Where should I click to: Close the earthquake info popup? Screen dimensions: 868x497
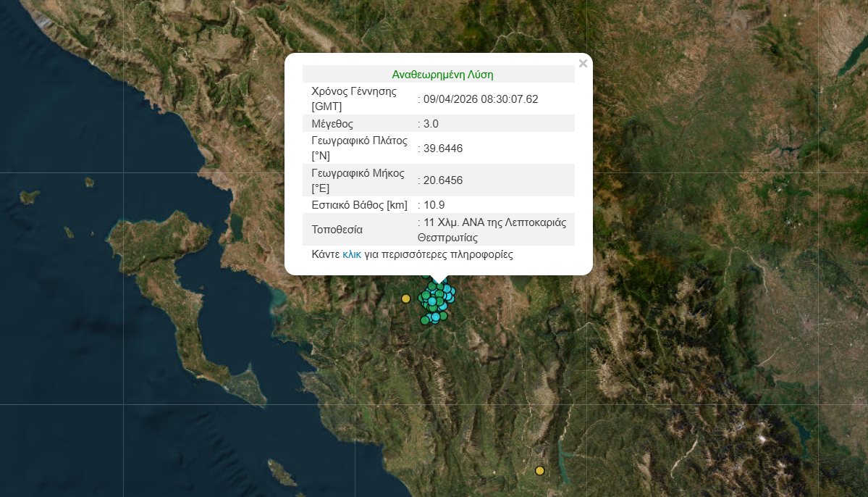coord(583,64)
